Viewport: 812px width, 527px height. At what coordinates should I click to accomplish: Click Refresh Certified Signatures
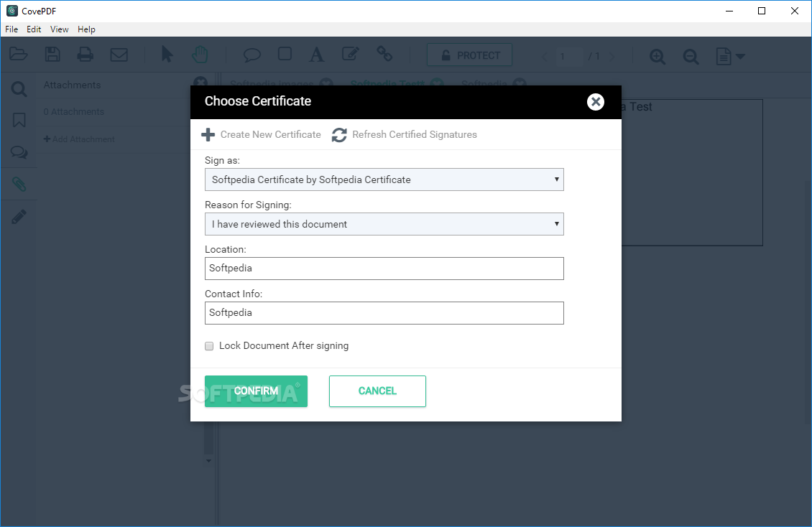coord(405,134)
